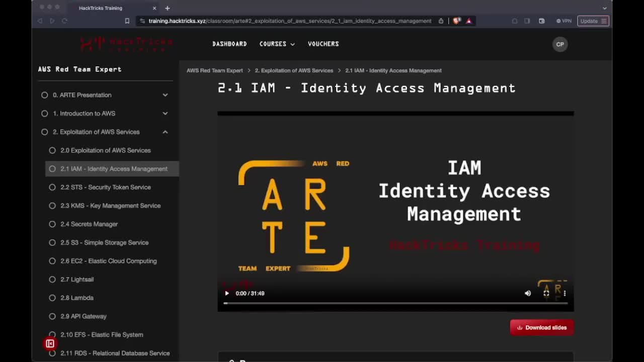The width and height of the screenshot is (644, 362).
Task: Click the share icon in address bar
Action: coord(441,21)
